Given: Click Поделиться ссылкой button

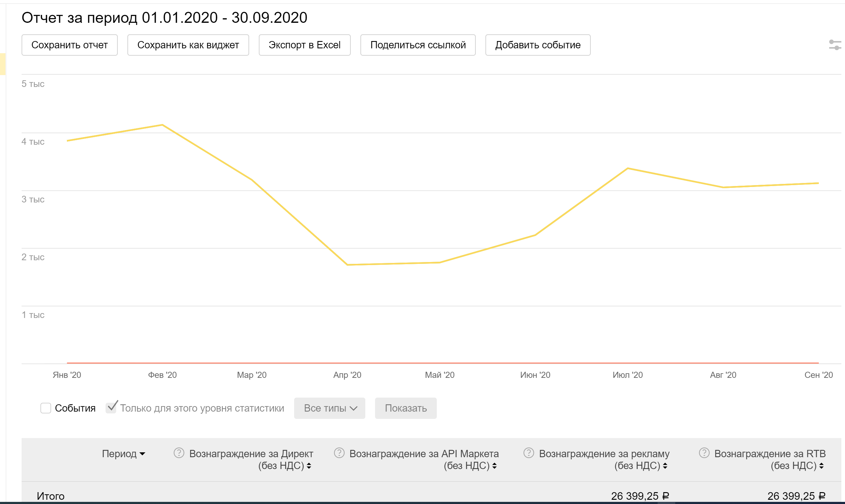Looking at the screenshot, I should [418, 45].
